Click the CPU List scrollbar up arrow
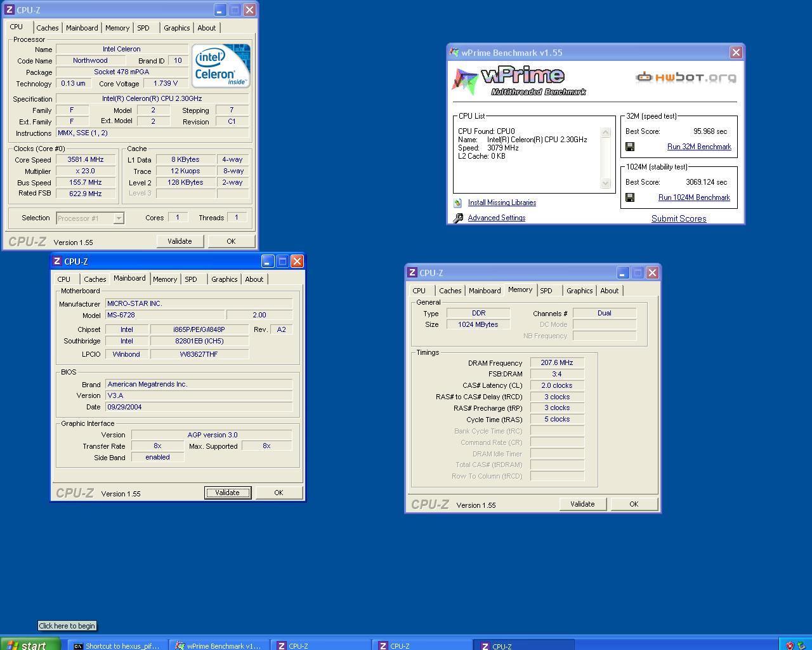 click(605, 133)
